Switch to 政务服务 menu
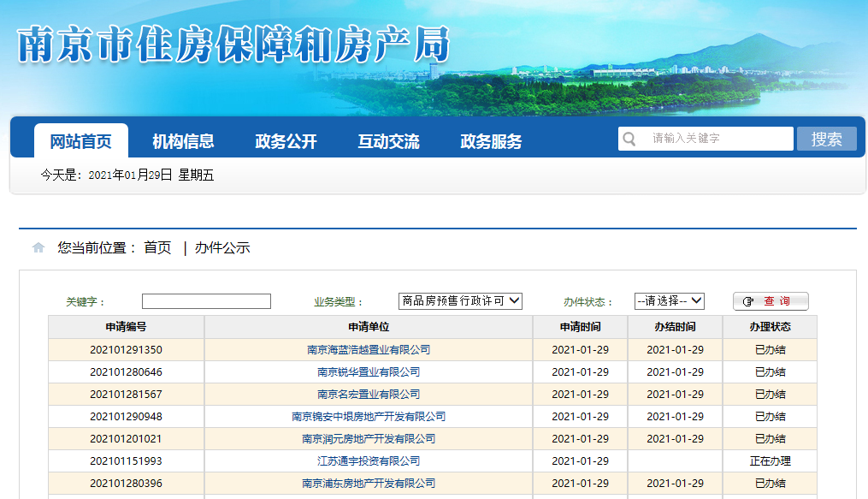The height and width of the screenshot is (499, 868). 491,141
